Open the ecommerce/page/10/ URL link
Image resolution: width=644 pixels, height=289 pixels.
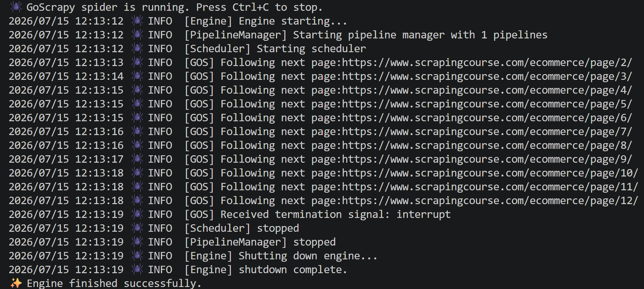pos(490,173)
